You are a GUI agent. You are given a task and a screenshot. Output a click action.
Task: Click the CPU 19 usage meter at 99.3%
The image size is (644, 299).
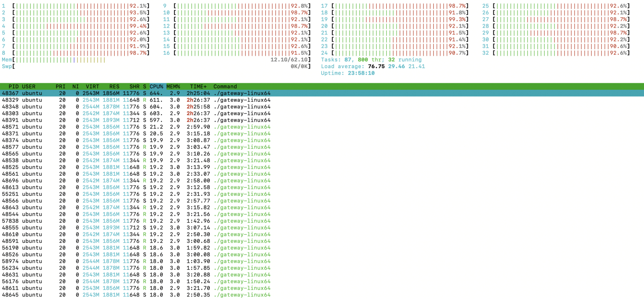click(x=395, y=19)
